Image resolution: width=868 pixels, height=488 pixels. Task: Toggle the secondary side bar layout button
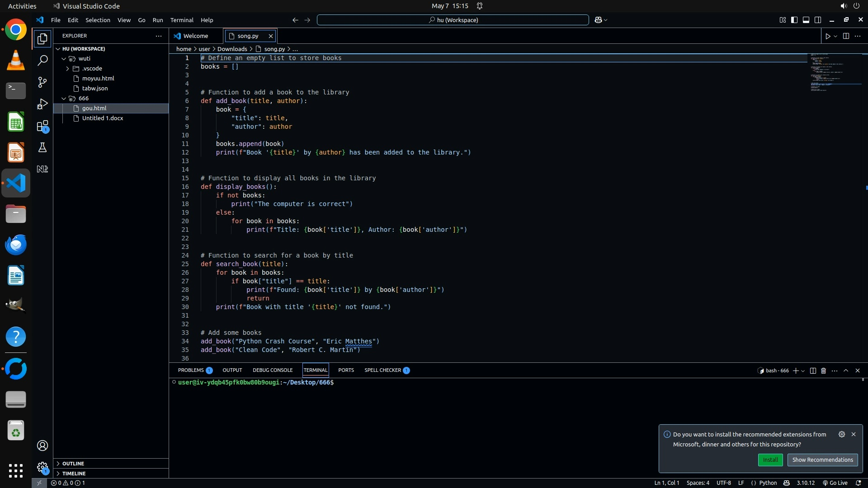click(818, 20)
